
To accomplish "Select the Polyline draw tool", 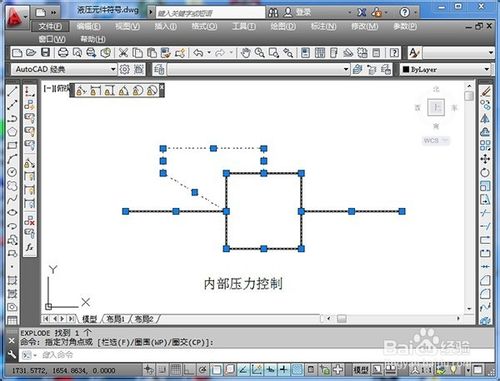I will click(12, 118).
